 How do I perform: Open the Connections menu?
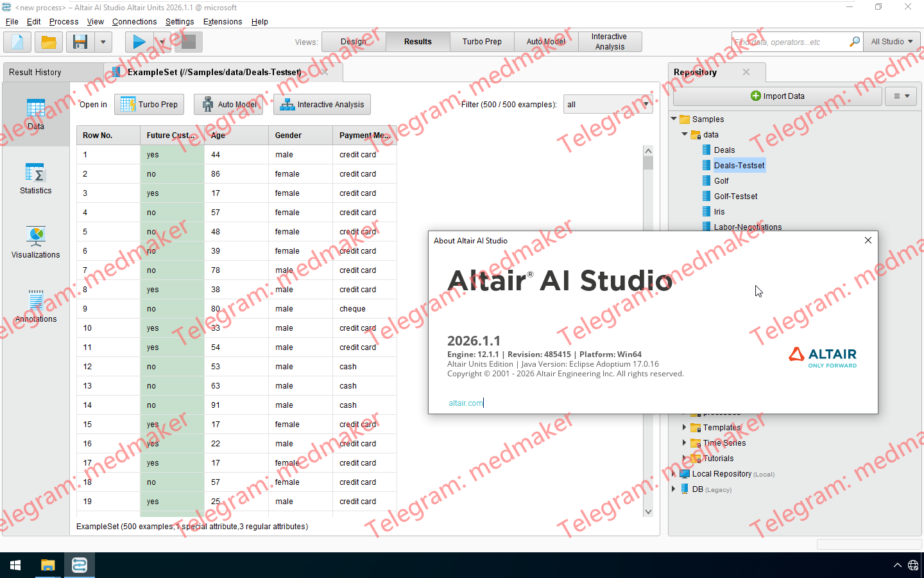click(x=135, y=22)
